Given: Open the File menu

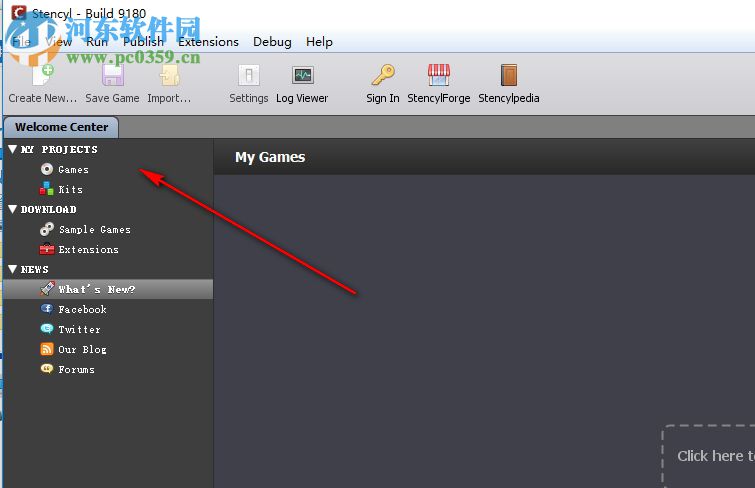Looking at the screenshot, I should click(x=22, y=42).
